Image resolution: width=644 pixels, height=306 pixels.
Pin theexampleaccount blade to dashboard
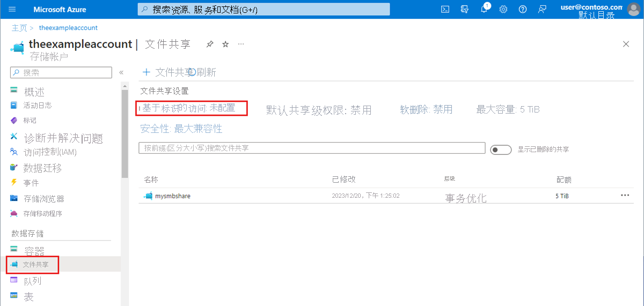[210, 44]
